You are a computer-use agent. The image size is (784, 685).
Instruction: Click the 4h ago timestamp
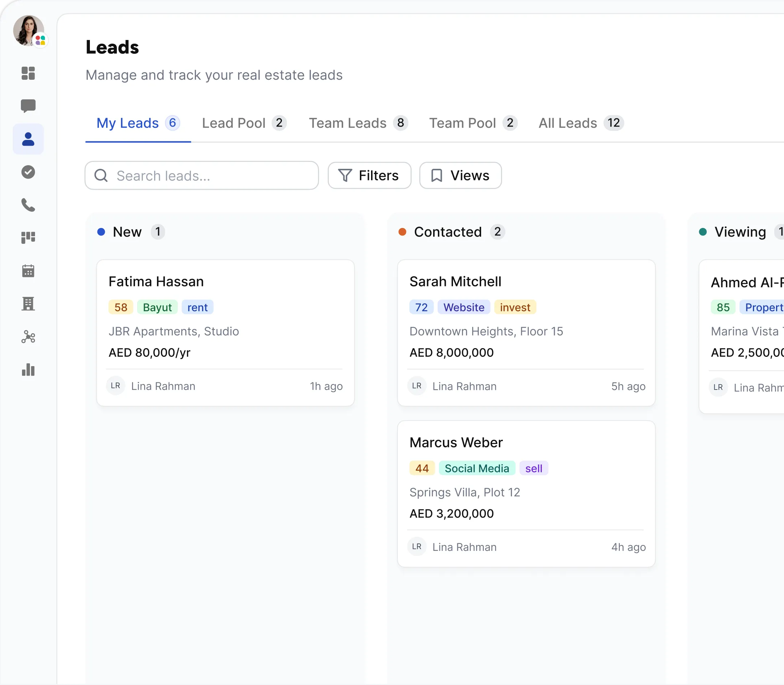(628, 547)
